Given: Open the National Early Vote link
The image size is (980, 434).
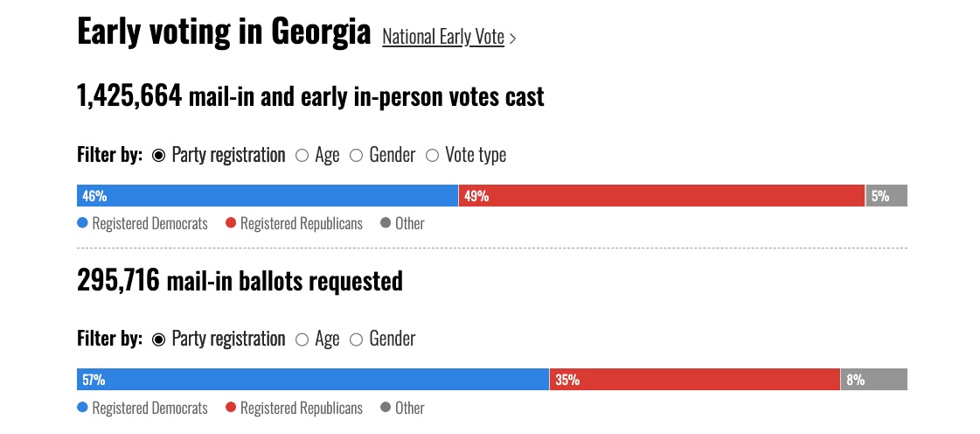Looking at the screenshot, I should (443, 37).
